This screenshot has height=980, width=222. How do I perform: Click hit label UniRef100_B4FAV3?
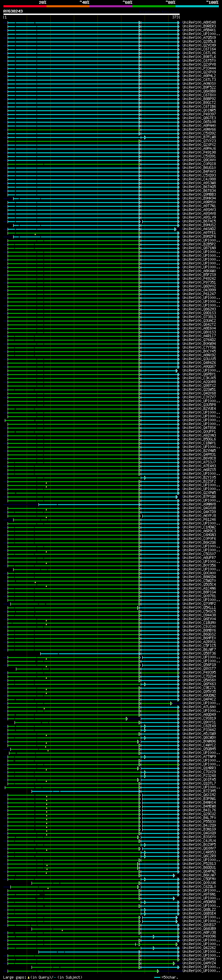(x=199, y=172)
